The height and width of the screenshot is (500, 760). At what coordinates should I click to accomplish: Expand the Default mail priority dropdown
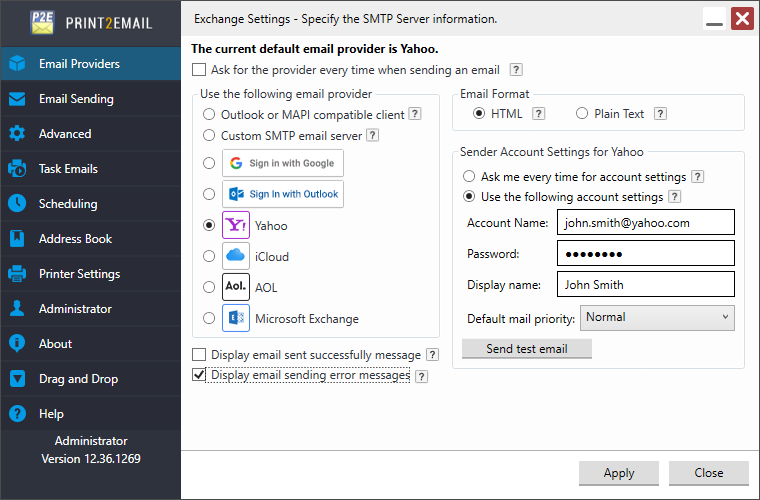(657, 318)
